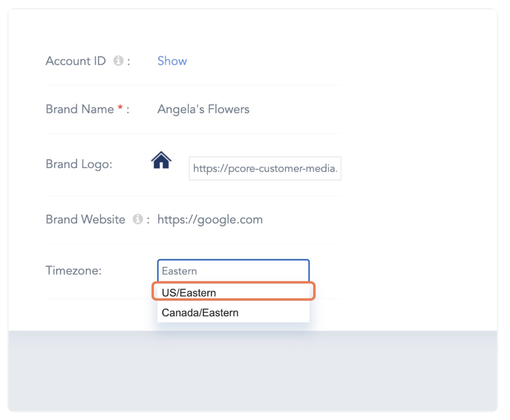The width and height of the screenshot is (510, 420).
Task: Click the info icon beside Account ID
Action: [118, 61]
